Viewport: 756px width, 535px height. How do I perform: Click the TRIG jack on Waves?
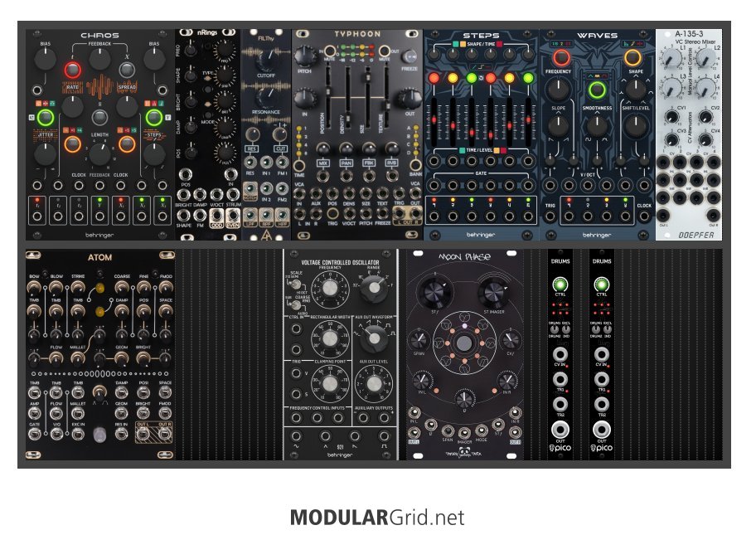click(550, 216)
